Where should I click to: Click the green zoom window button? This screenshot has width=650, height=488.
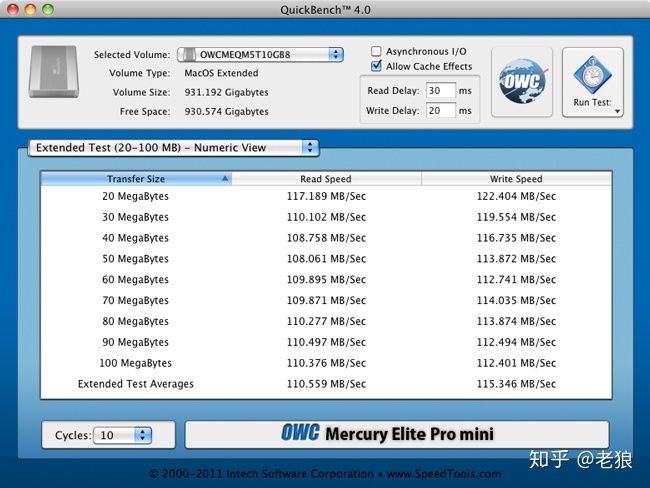click(48, 9)
